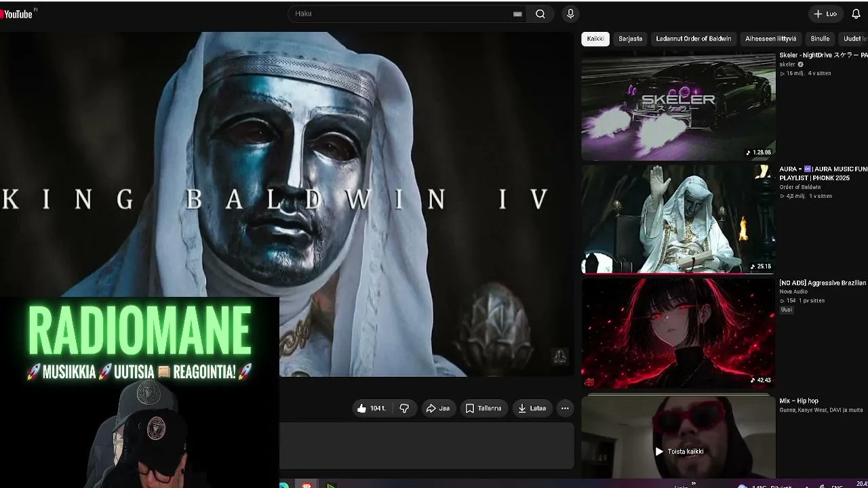Dislike the video with thumbs-down icon
The height and width of the screenshot is (488, 868).
coord(404,408)
